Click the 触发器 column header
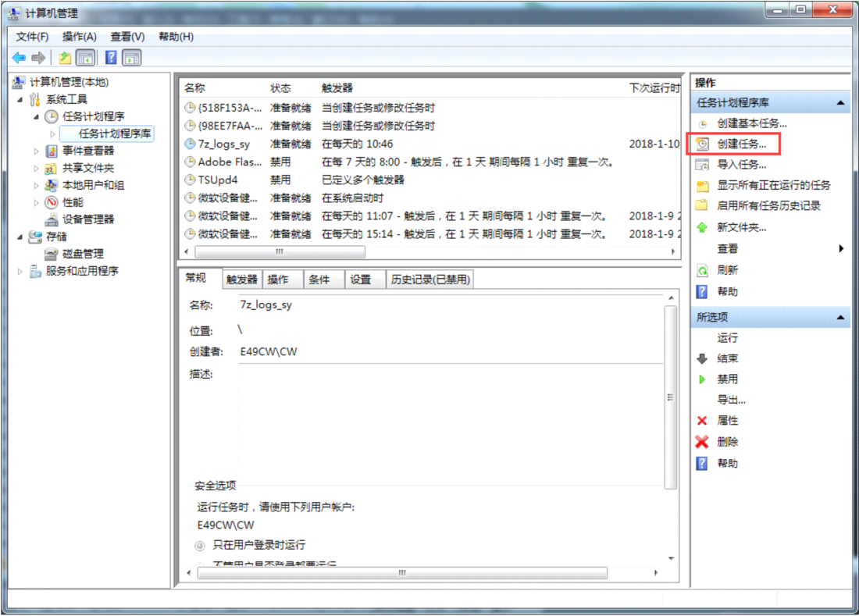The height and width of the screenshot is (616, 859). pyautogui.click(x=337, y=88)
